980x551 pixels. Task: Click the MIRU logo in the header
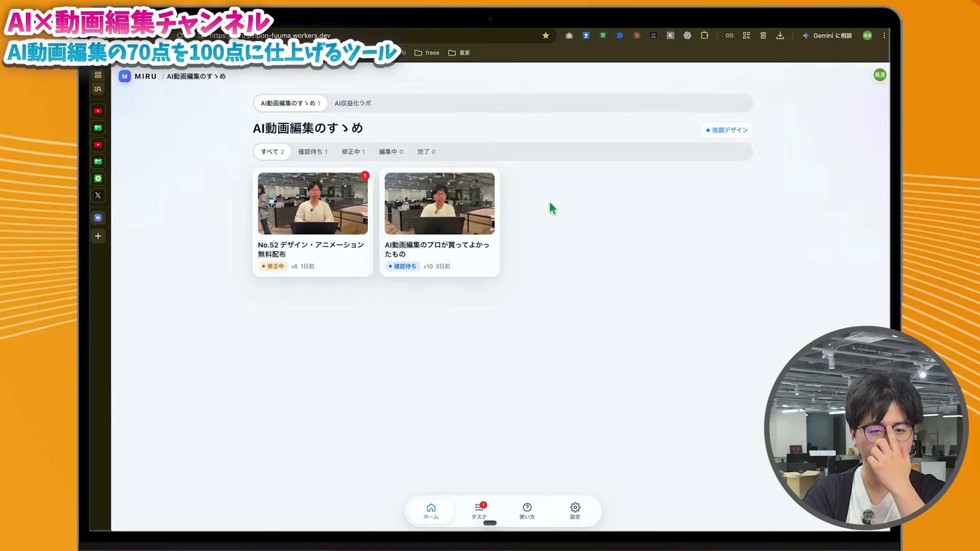coord(138,76)
